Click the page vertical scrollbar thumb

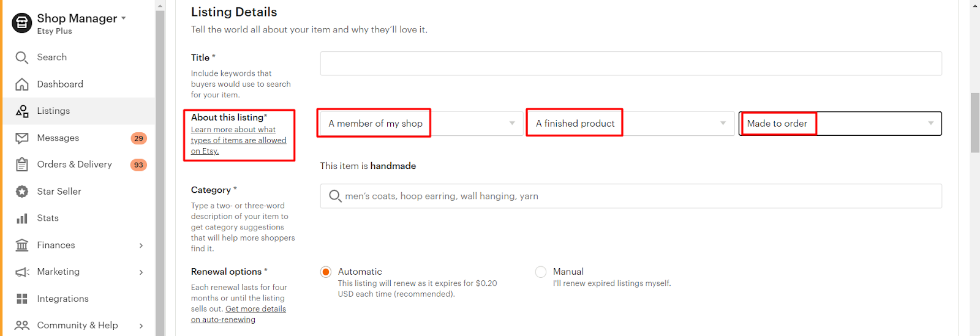click(975, 122)
